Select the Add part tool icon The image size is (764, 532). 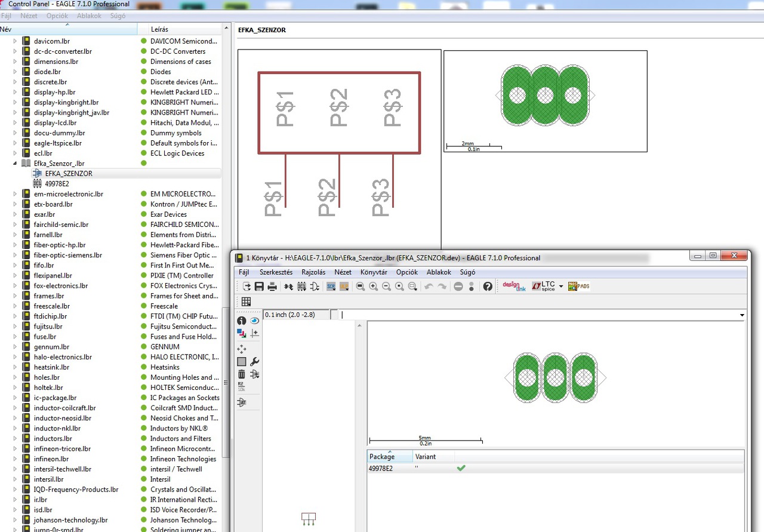coord(254,374)
